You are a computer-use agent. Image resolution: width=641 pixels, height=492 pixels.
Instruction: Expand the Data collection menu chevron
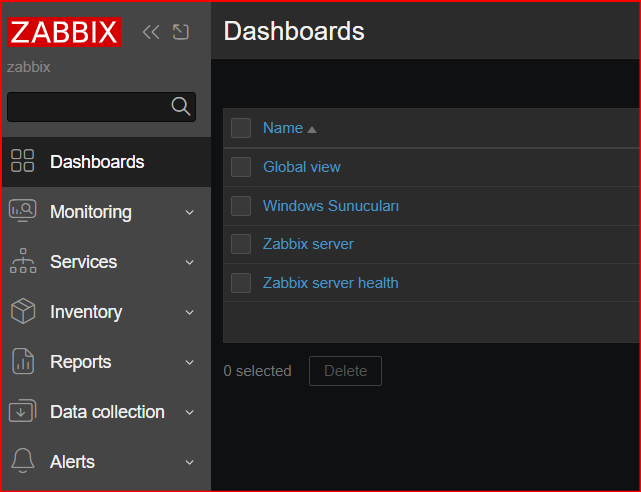(189, 412)
